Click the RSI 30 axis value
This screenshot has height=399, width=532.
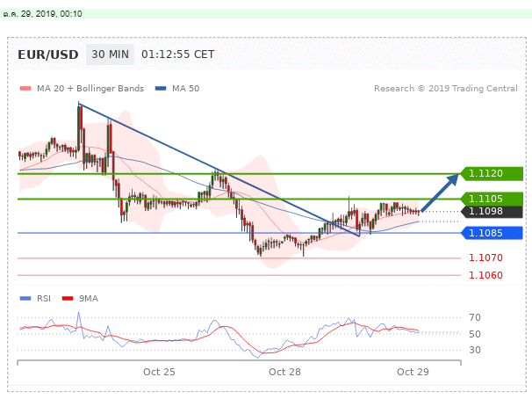coord(475,350)
